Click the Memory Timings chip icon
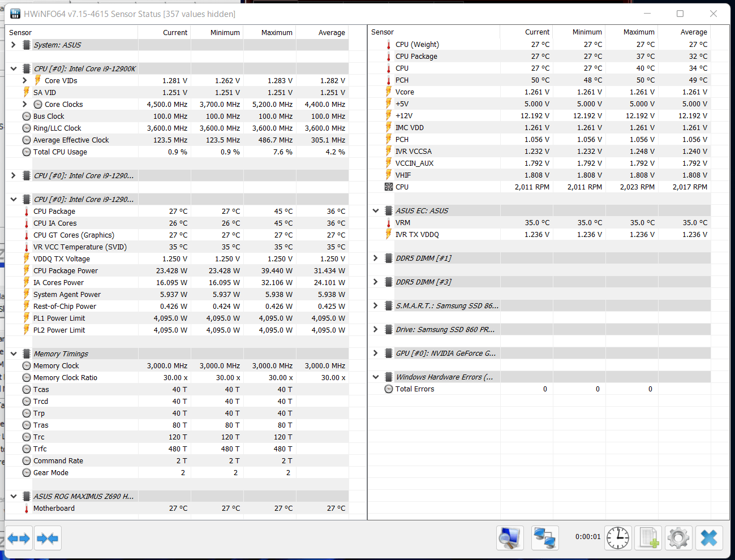The image size is (735, 560). [x=26, y=354]
